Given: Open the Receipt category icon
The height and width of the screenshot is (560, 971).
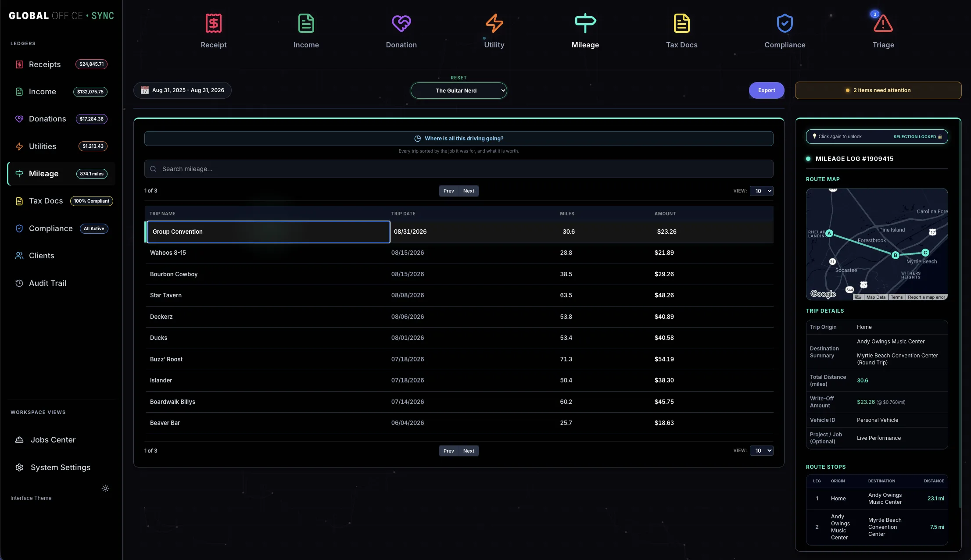Looking at the screenshot, I should point(214,23).
